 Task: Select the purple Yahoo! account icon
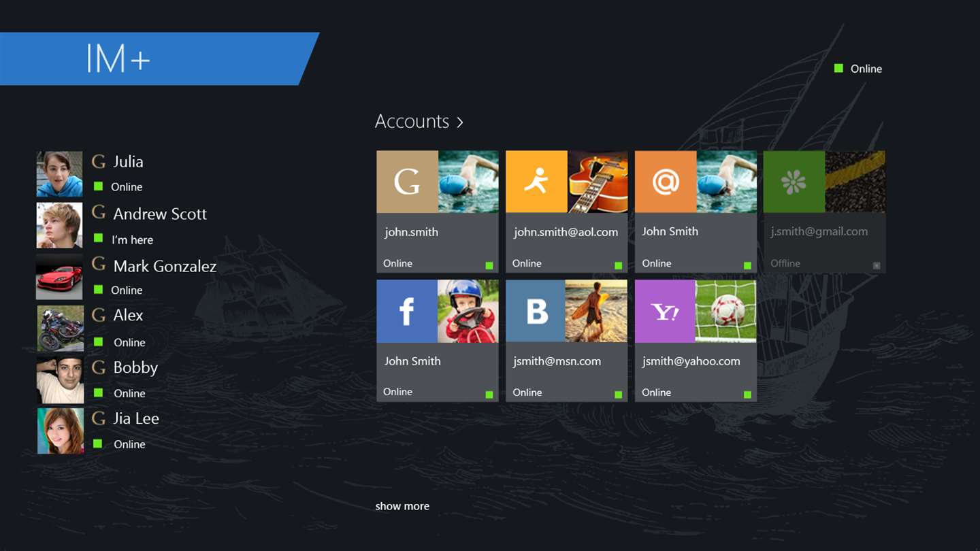pyautogui.click(x=665, y=311)
